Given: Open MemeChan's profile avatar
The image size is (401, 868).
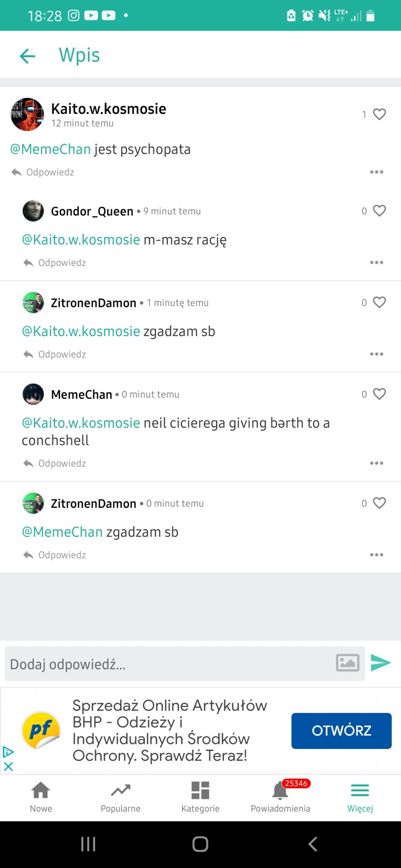Looking at the screenshot, I should point(33,394).
